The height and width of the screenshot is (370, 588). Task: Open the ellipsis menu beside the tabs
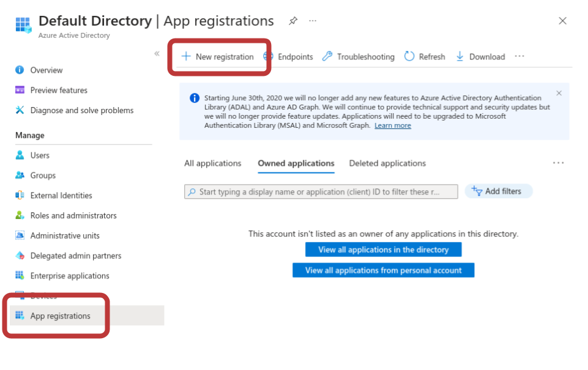pos(558,163)
